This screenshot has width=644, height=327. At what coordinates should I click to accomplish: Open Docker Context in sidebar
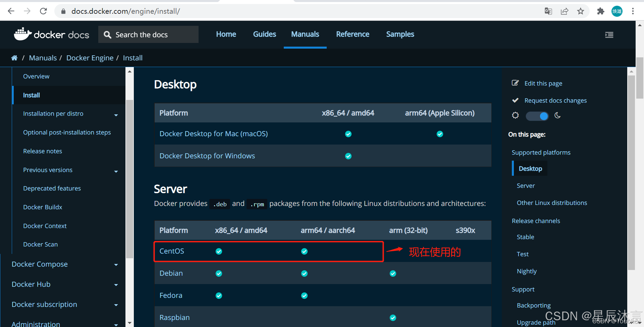(x=45, y=226)
